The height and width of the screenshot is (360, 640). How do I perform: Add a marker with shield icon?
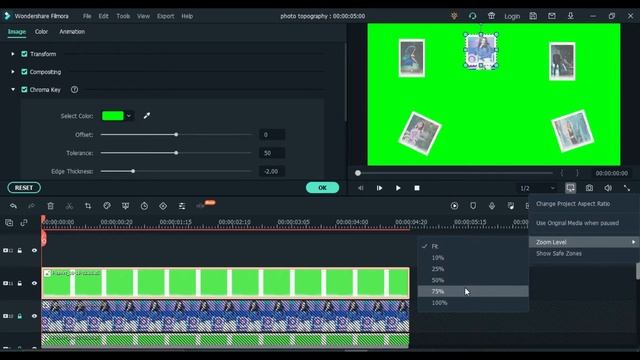473,206
